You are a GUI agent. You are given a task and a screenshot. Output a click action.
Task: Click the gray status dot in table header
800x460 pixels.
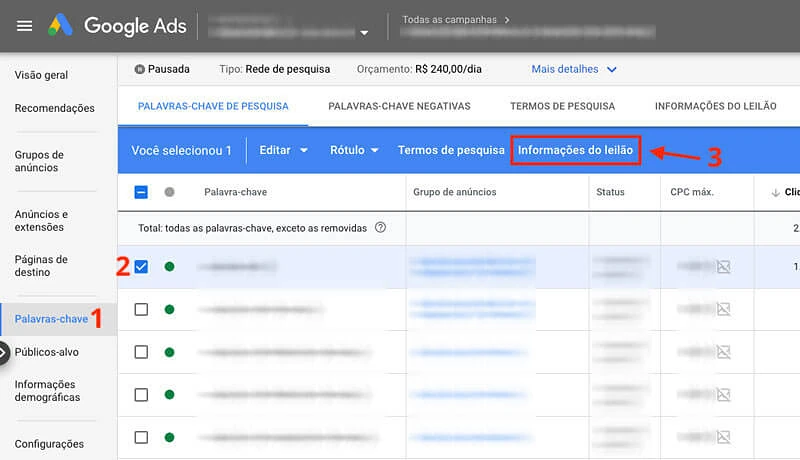pyautogui.click(x=169, y=192)
